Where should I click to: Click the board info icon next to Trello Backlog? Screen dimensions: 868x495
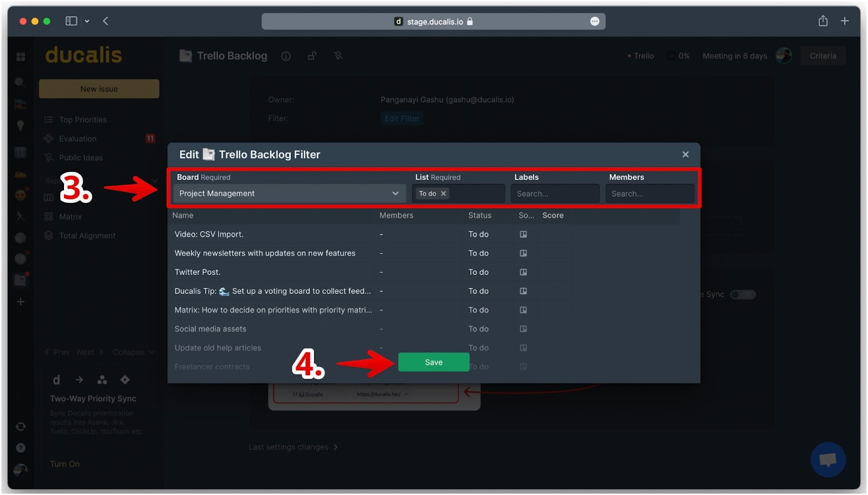pyautogui.click(x=286, y=56)
